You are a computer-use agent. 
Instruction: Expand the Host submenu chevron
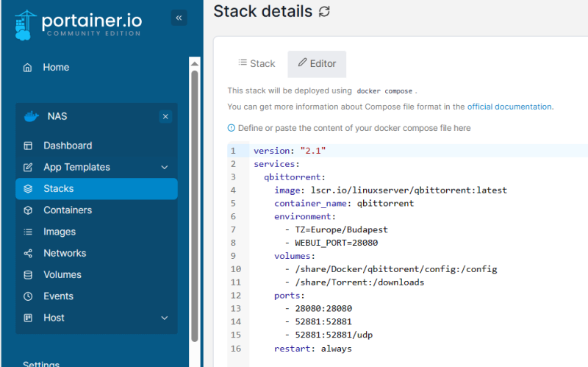(x=164, y=318)
